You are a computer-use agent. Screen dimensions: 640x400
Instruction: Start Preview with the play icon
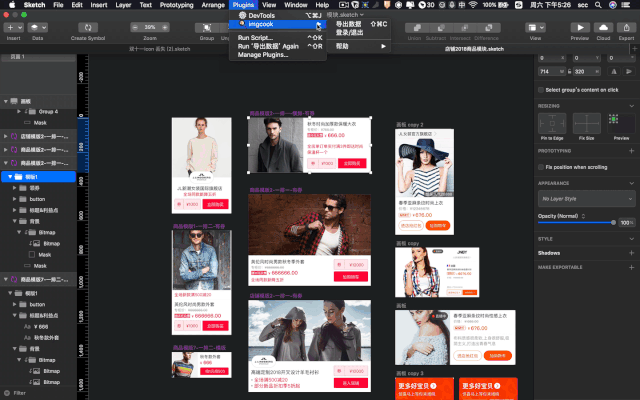click(x=580, y=27)
